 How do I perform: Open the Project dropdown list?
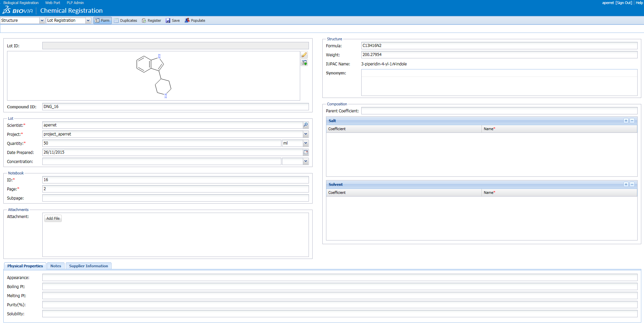(x=306, y=134)
